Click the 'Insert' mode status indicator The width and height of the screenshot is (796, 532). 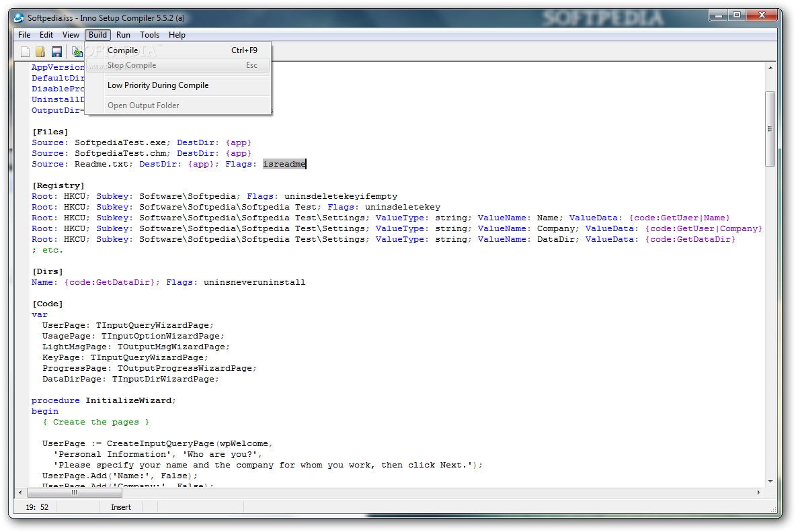point(121,507)
